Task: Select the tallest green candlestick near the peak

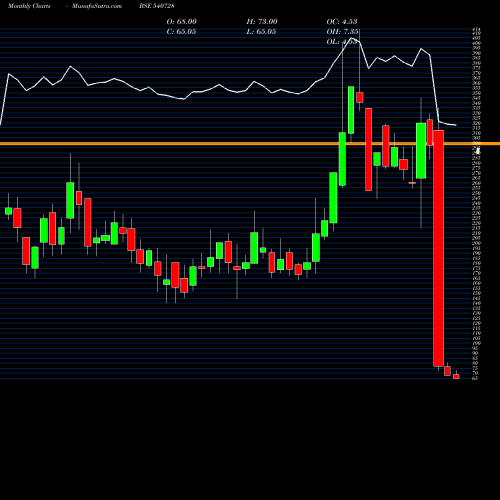Action: (342, 159)
